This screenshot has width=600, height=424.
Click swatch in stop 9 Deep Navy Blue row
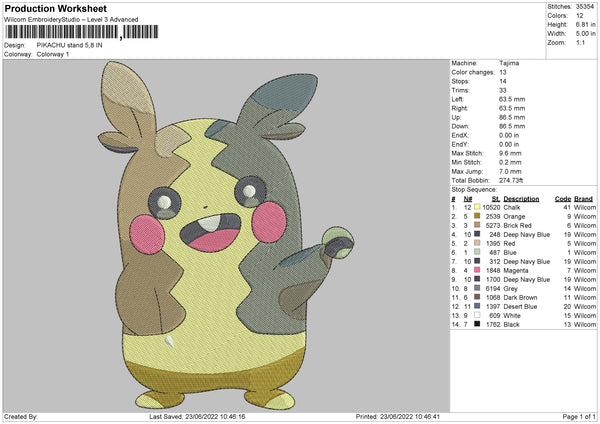pyautogui.click(x=477, y=279)
